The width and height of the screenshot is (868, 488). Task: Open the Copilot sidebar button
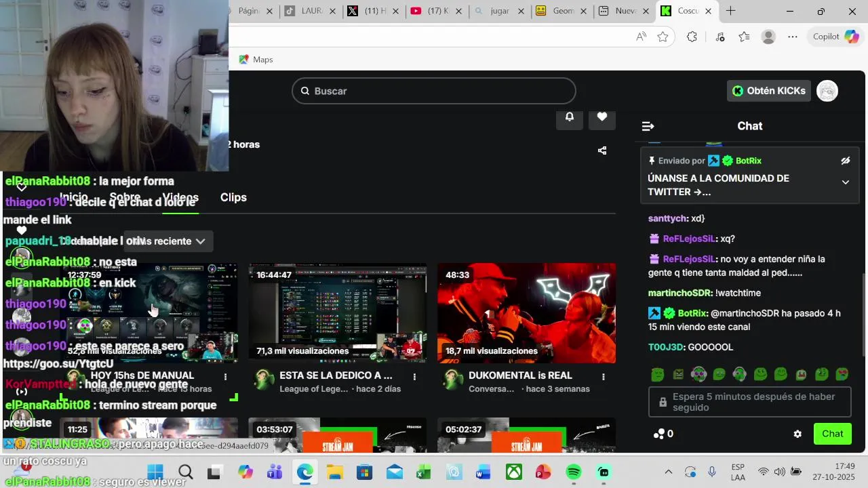[836, 37]
